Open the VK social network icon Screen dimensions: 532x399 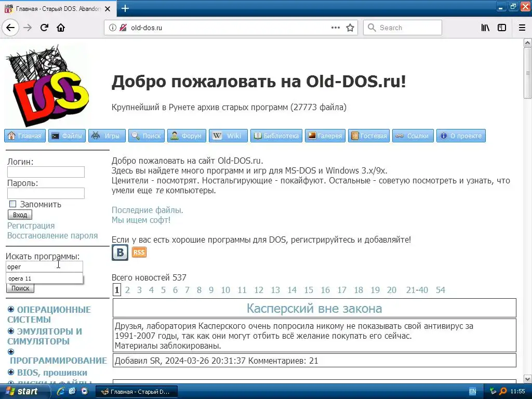click(120, 252)
